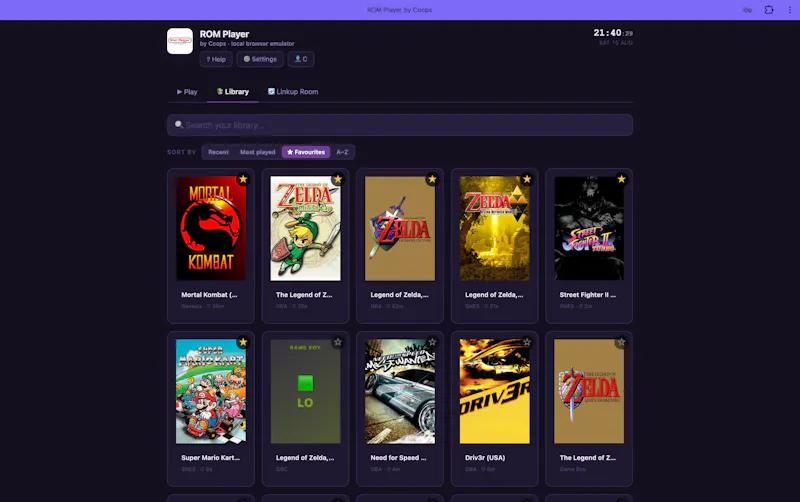800x502 pixels.
Task: Open the Linkup Room tab
Action: coord(293,92)
